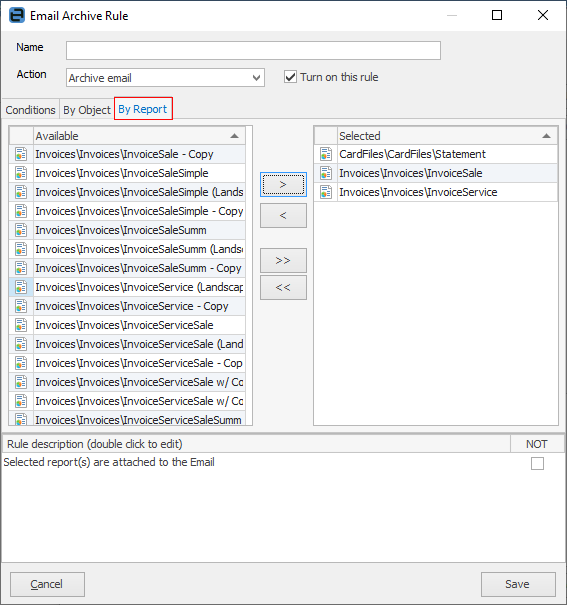Click the application icon in title bar
Screen dimensions: 567x605
17,15
